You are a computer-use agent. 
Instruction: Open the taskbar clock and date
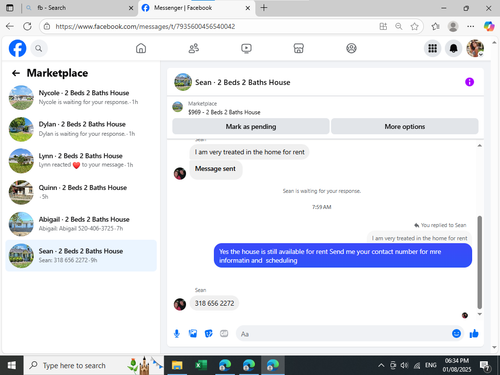[457, 365]
